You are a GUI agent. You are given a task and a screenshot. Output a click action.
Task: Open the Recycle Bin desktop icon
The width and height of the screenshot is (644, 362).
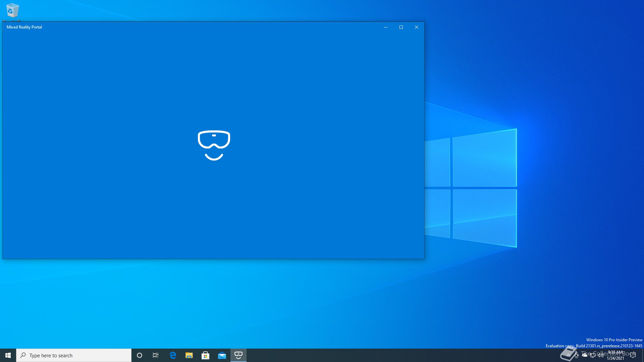point(12,11)
